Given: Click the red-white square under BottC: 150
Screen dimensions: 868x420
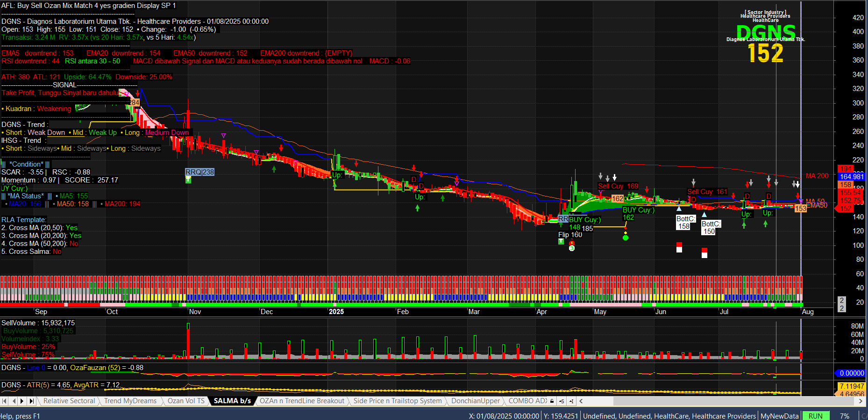Looking at the screenshot, I should click(x=704, y=253).
